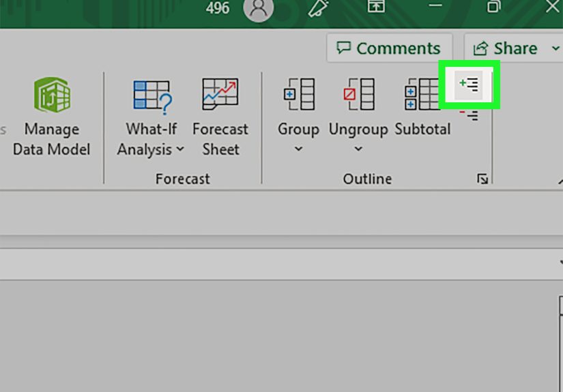Click the Share button
The height and width of the screenshot is (392, 563).
[x=506, y=48]
